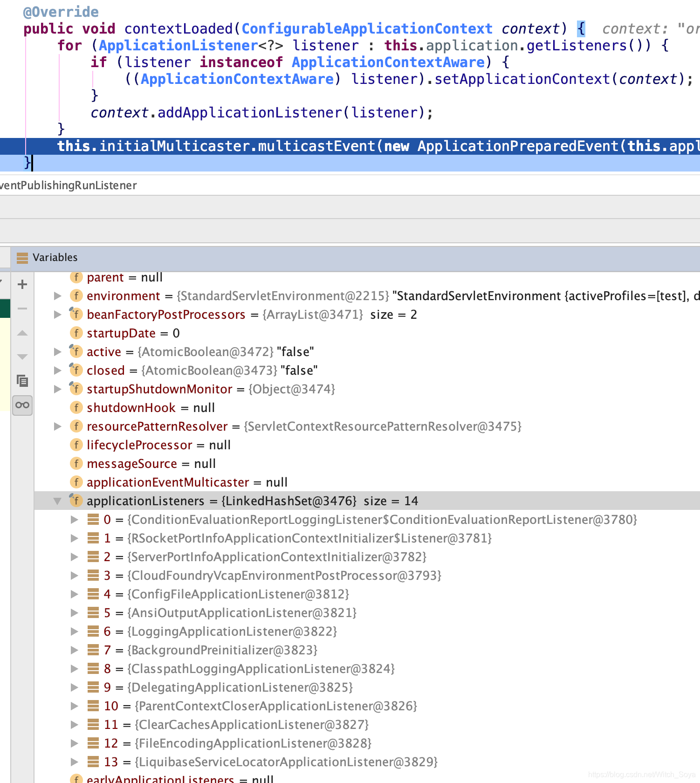Select the ParentContextCloserApplicationListener@3826 row

coord(367,706)
